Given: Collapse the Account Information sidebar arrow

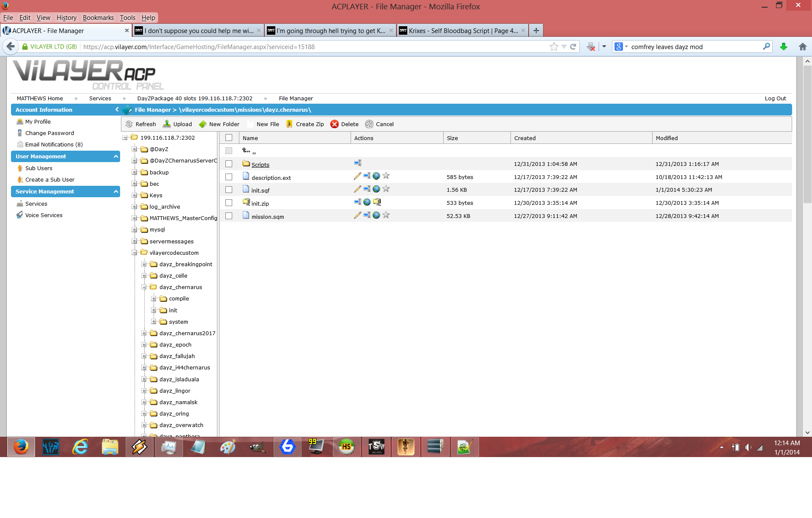Looking at the screenshot, I should 117,110.
